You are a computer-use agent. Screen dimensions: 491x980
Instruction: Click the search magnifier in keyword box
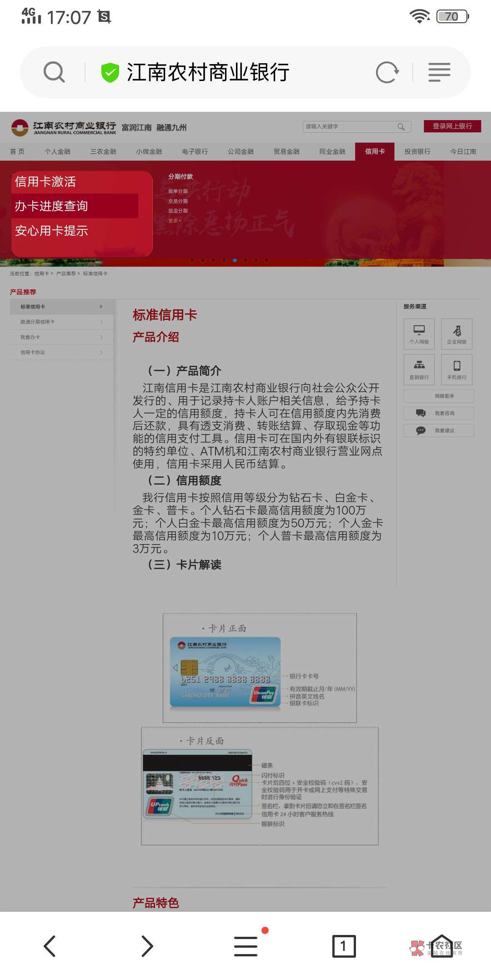(x=401, y=126)
